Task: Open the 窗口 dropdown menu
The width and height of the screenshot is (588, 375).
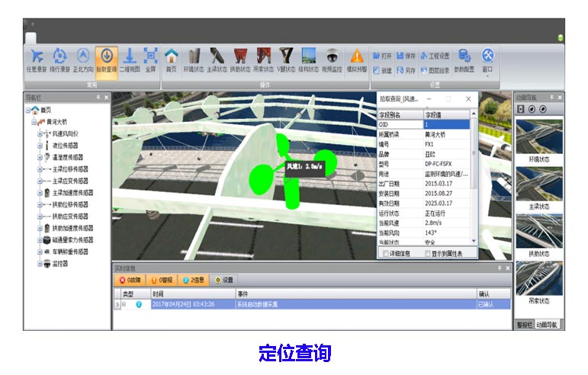Action: (488, 61)
